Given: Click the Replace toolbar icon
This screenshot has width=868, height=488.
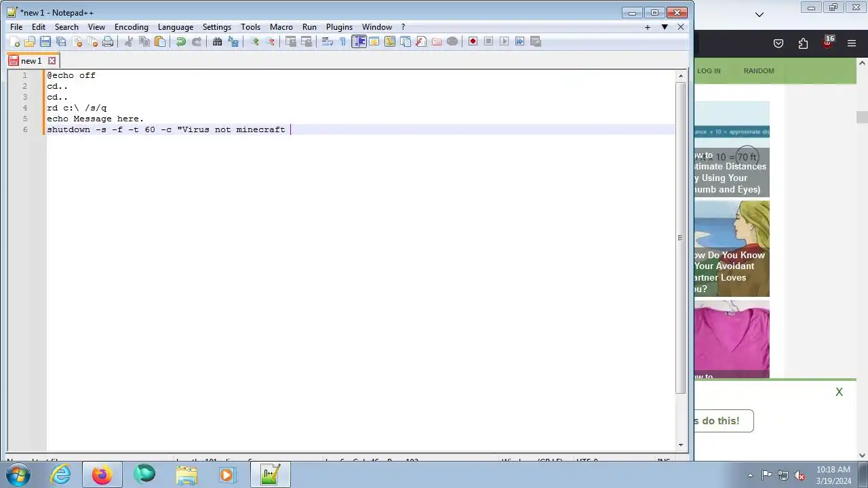Looking at the screenshot, I should (233, 41).
